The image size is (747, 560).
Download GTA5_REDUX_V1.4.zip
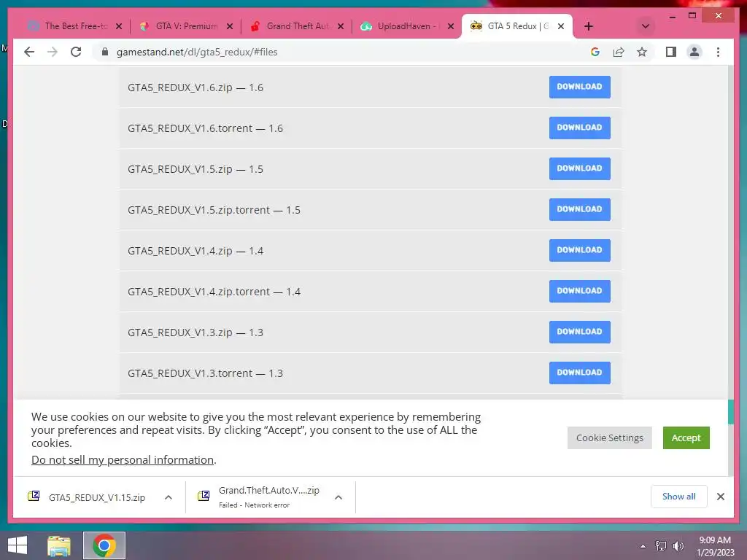[x=579, y=250]
